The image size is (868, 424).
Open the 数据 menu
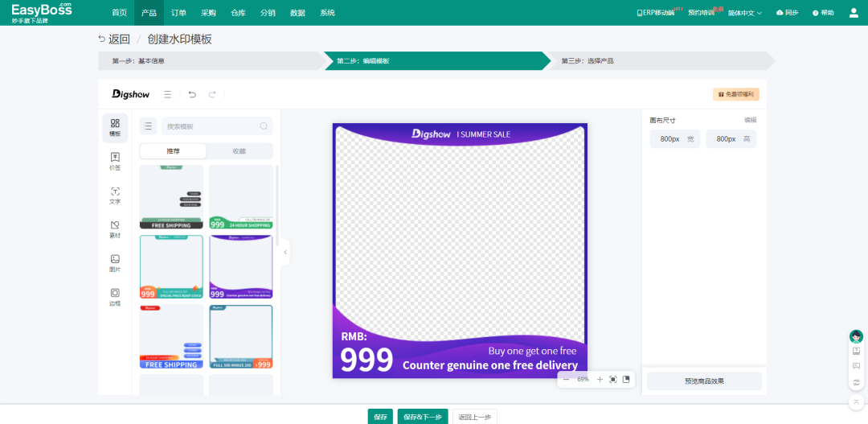tap(298, 13)
